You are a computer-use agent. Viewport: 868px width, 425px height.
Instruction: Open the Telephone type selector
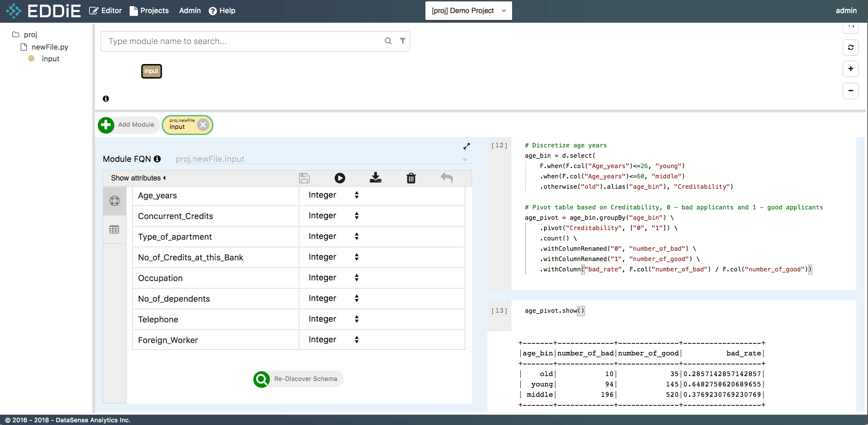pos(333,319)
